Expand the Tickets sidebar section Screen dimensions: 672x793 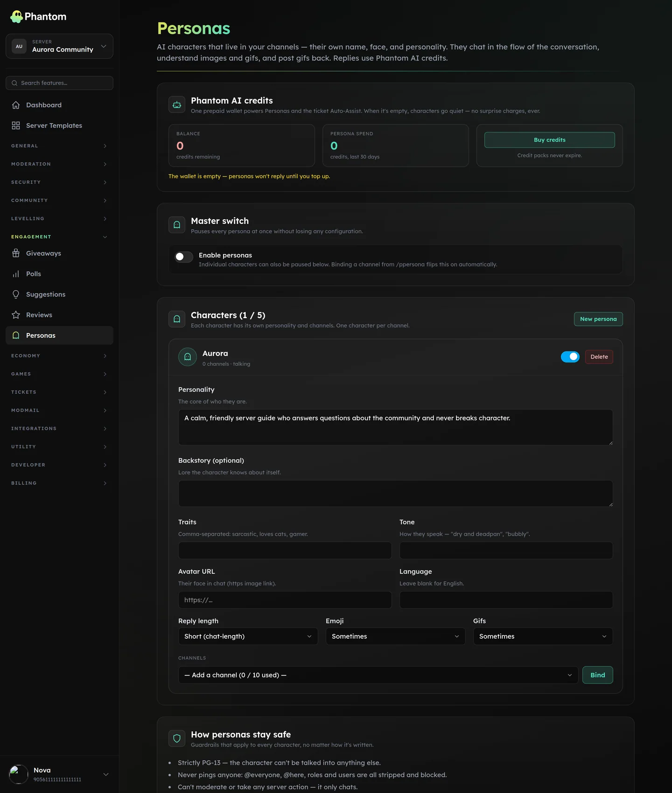pyautogui.click(x=59, y=392)
